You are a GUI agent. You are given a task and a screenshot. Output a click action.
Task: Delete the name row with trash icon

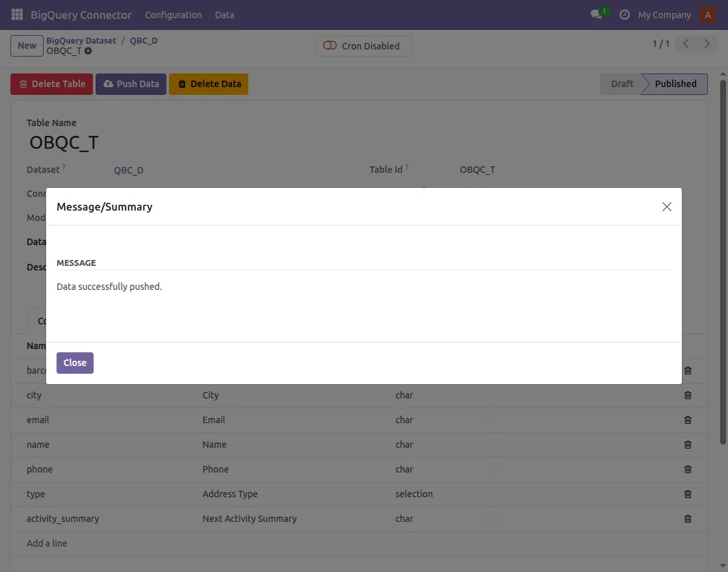point(688,445)
